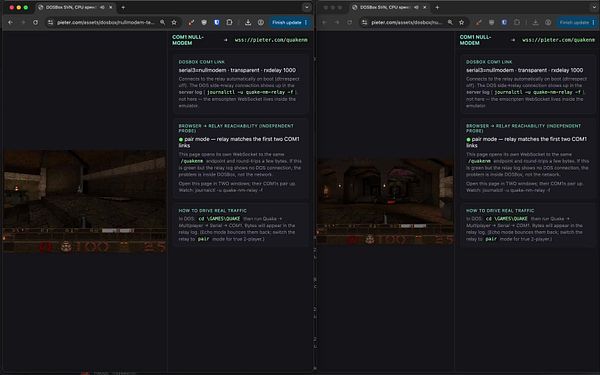Viewport: 600px width, 375px height.
Task: Open the Extensions puzzle menu in right window
Action: coord(517,23)
